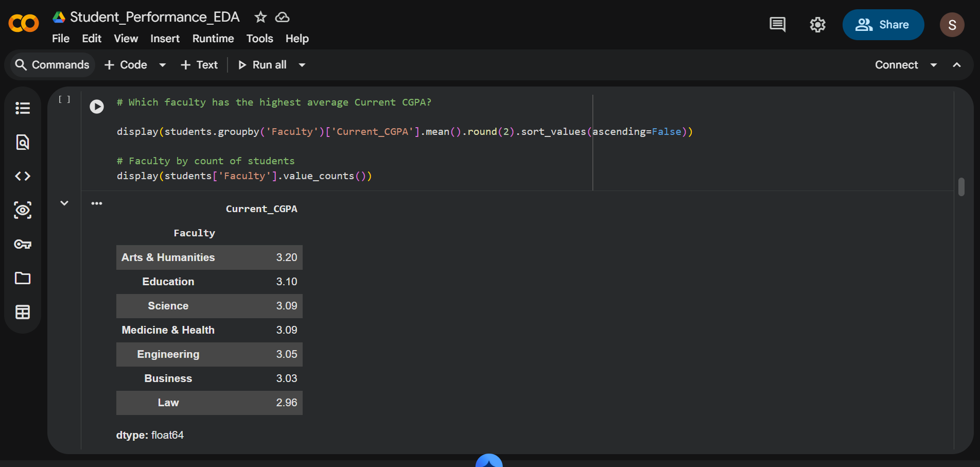This screenshot has width=980, height=467.
Task: Click the 3.20 value cell
Action: pos(287,257)
